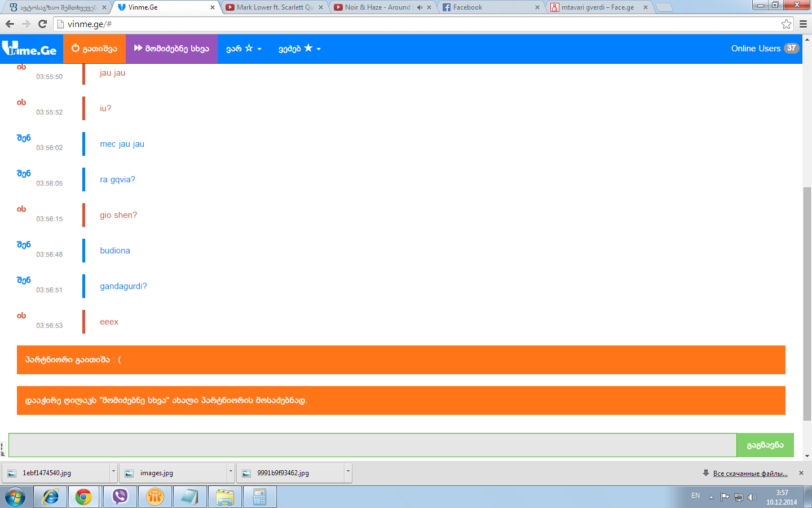Open the Notepad taskbar icon
The height and width of the screenshot is (508, 812).
click(x=189, y=497)
